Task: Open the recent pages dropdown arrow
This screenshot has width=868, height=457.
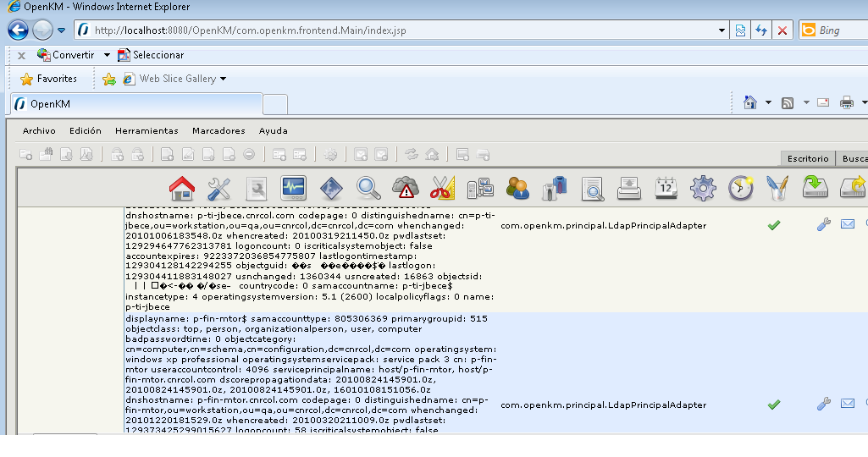Action: click(62, 30)
